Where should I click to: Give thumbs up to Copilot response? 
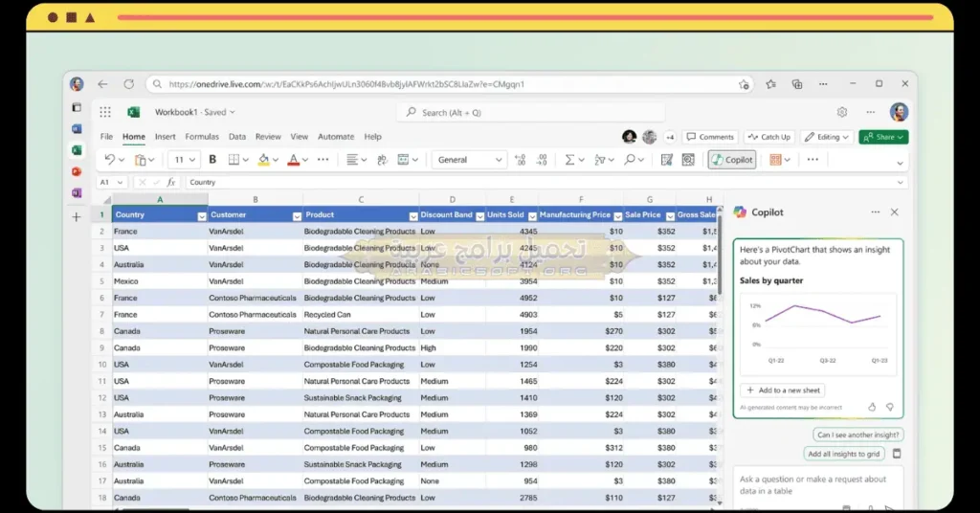[x=872, y=407]
